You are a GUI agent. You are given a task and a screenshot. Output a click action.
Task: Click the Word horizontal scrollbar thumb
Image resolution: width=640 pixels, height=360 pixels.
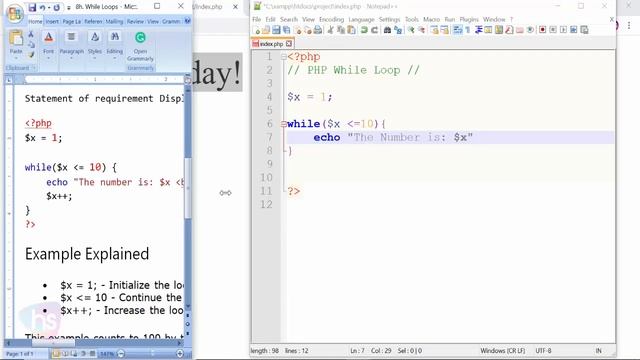point(53,343)
